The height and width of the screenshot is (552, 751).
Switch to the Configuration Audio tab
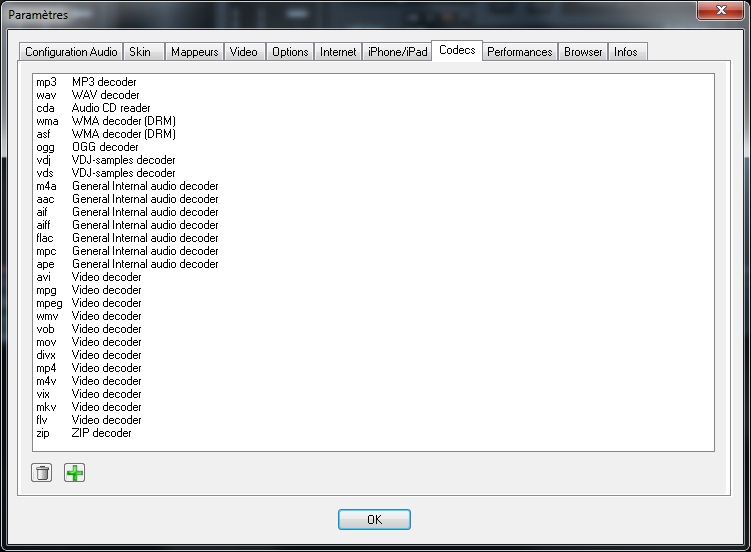click(x=71, y=52)
